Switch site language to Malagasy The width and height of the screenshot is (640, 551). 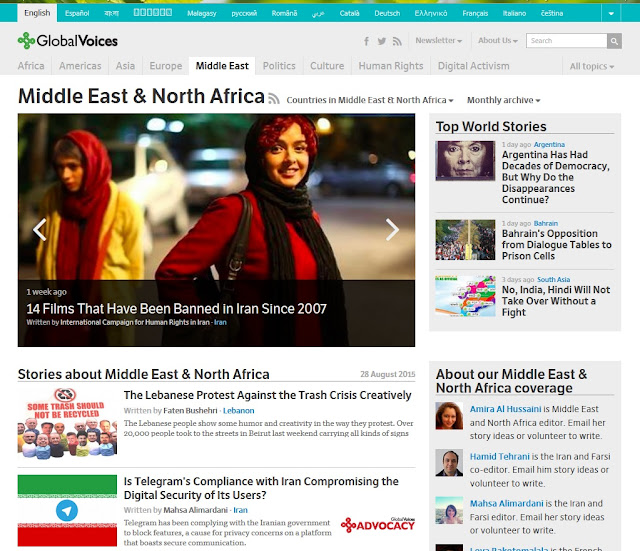pos(202,13)
